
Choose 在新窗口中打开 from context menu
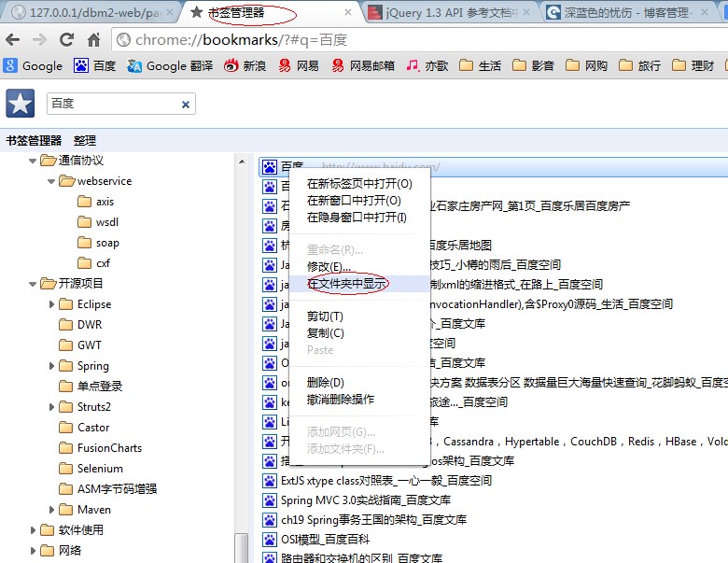pos(359,200)
